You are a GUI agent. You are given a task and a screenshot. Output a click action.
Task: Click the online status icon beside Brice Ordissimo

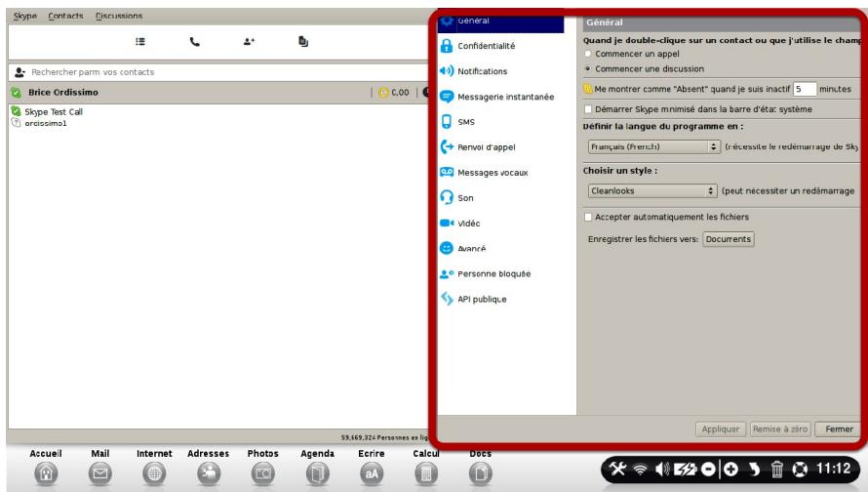tap(16, 93)
